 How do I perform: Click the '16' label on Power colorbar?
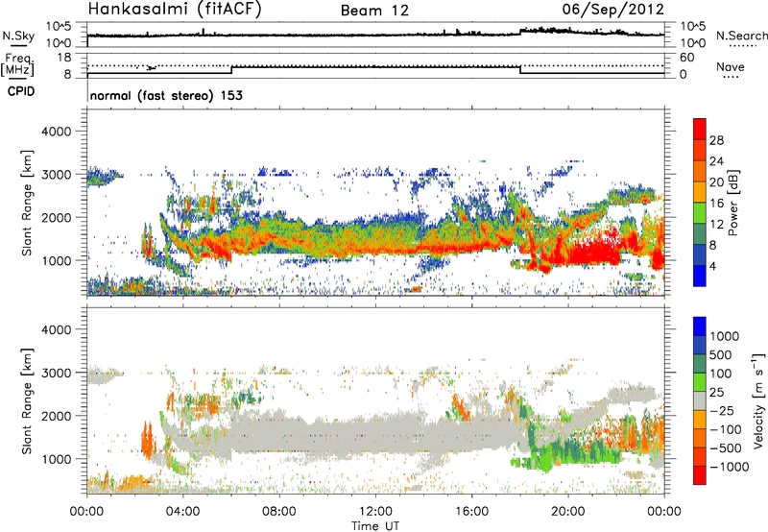coord(716,203)
